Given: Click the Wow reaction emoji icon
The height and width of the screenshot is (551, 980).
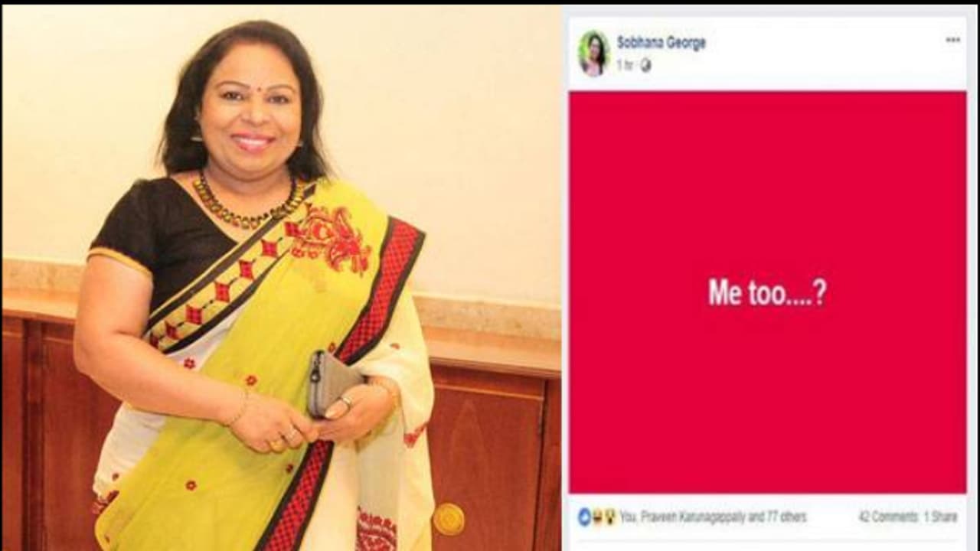Looking at the screenshot, I should click(x=609, y=517).
